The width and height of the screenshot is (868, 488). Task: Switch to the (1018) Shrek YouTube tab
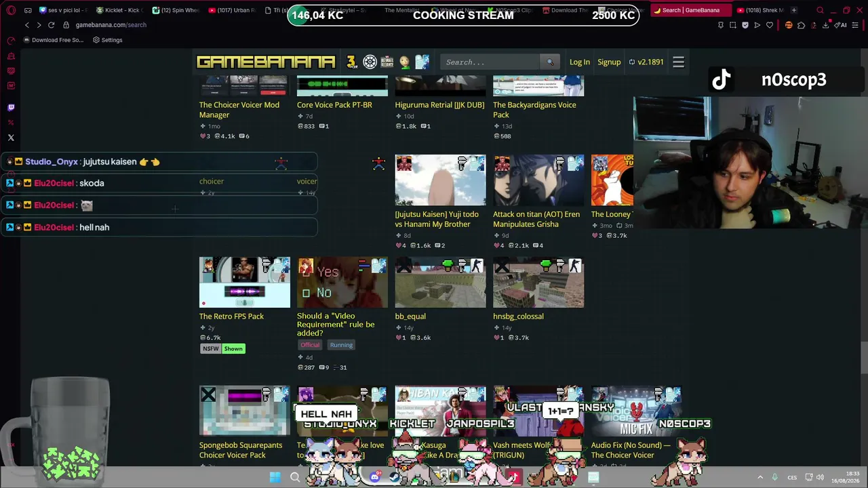click(x=760, y=10)
